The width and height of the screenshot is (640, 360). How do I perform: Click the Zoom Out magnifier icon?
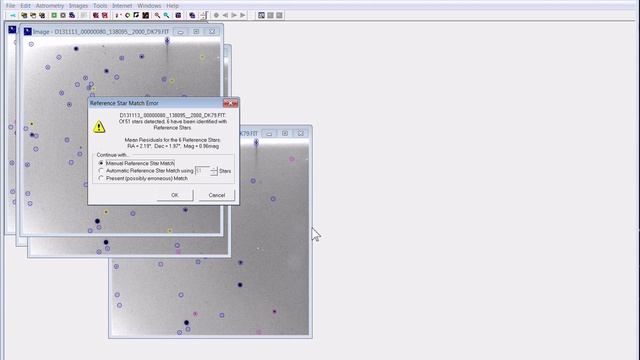(x=166, y=15)
